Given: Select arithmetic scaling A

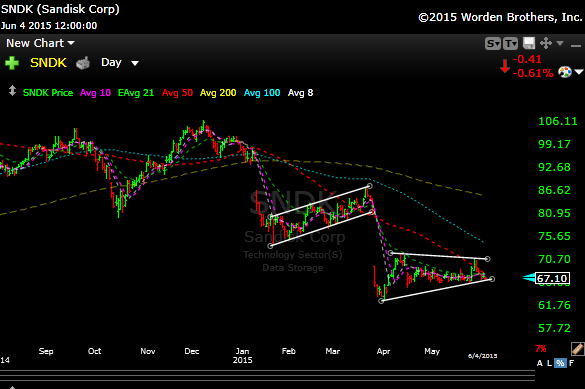Looking at the screenshot, I should (x=539, y=363).
